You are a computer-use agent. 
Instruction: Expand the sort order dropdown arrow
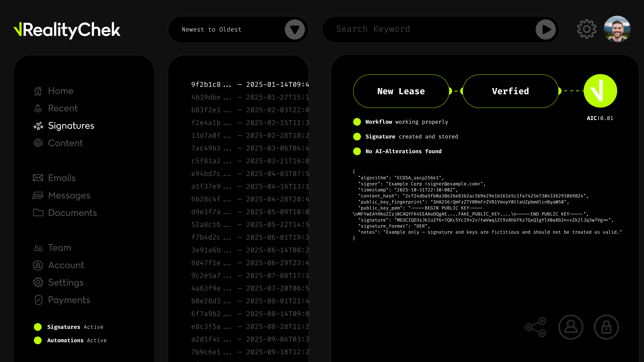coord(295,29)
